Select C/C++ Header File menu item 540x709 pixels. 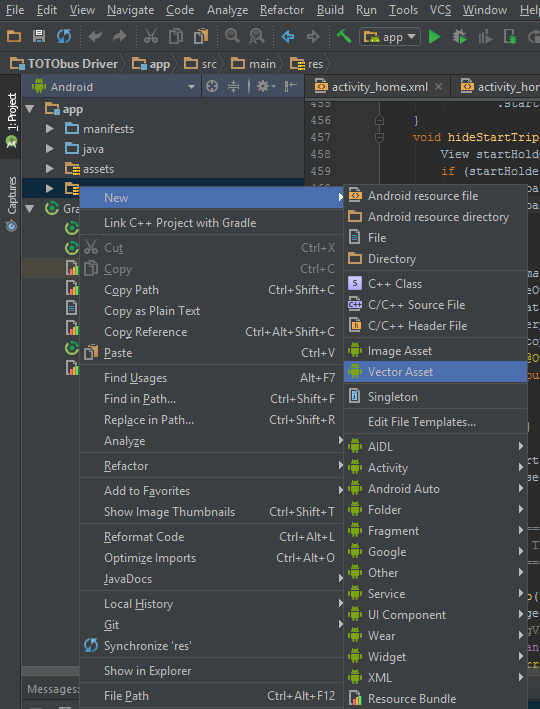point(435,326)
